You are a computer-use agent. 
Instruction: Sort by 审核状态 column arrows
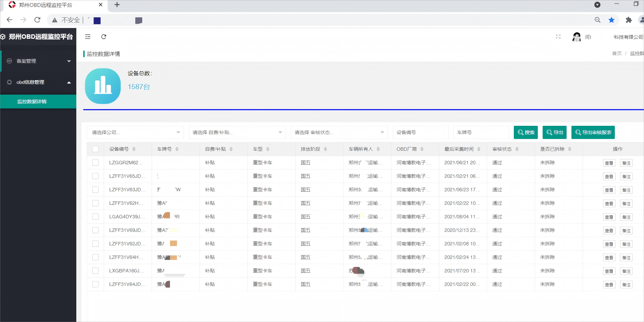(517, 149)
